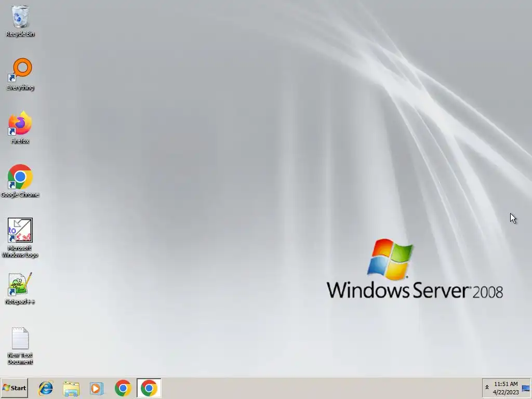Click the display icon in system tray
The image size is (532, 399).
(526, 388)
